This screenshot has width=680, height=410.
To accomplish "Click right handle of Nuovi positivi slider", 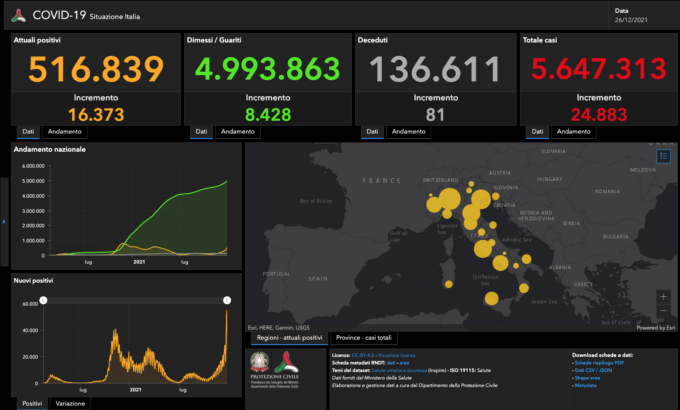I will 227,300.
